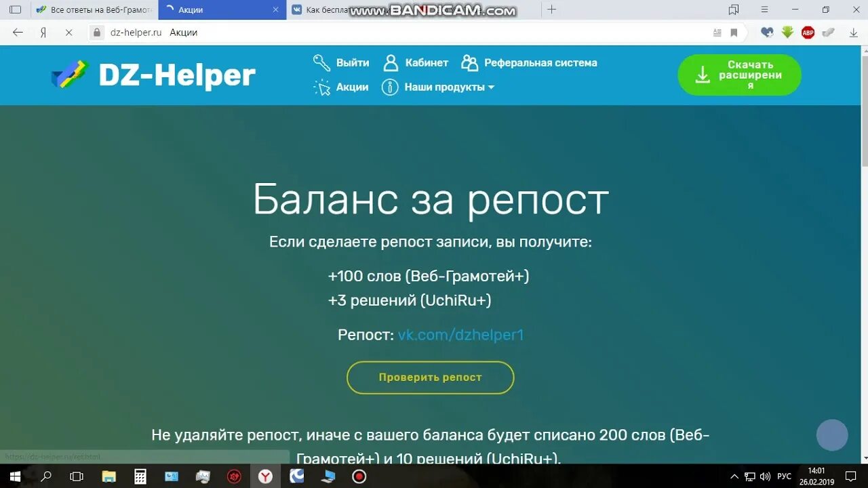
Task: Click the grey feather extension icon
Action: tap(828, 32)
